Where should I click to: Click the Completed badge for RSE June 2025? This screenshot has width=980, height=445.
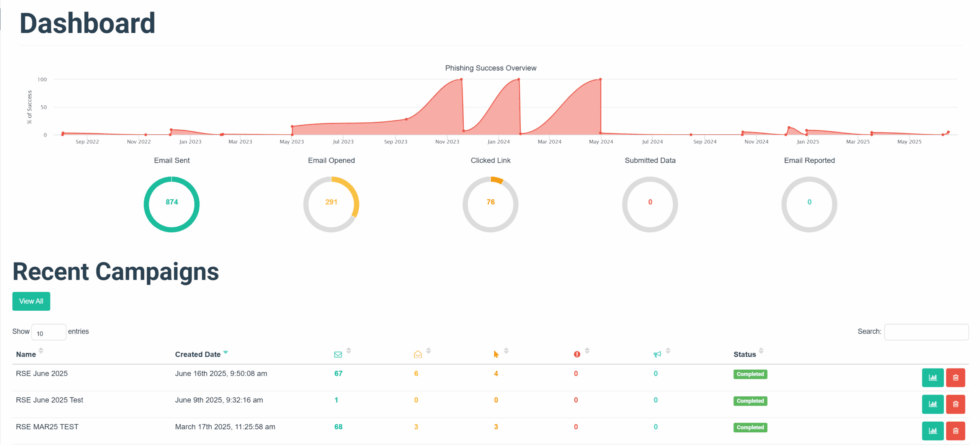click(x=750, y=374)
